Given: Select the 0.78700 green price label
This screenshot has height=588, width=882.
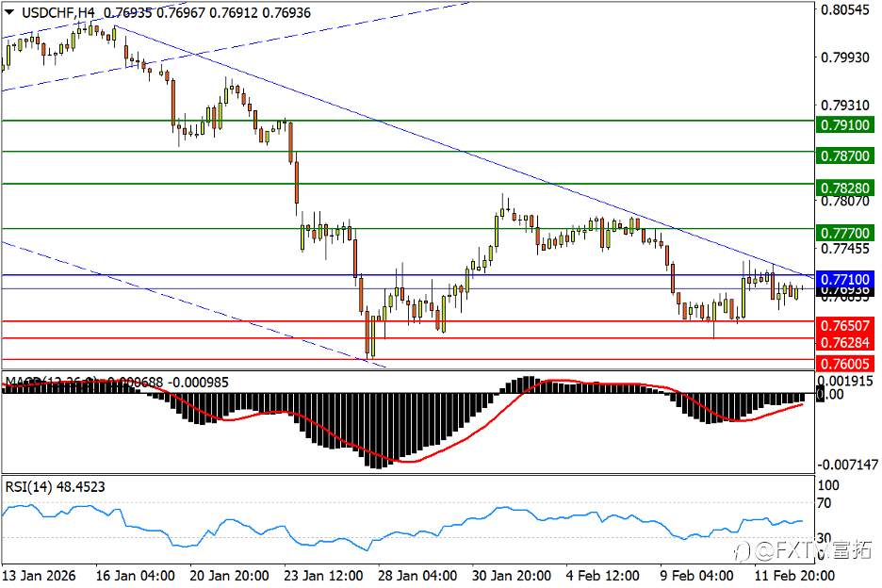Looking at the screenshot, I should click(x=845, y=155).
